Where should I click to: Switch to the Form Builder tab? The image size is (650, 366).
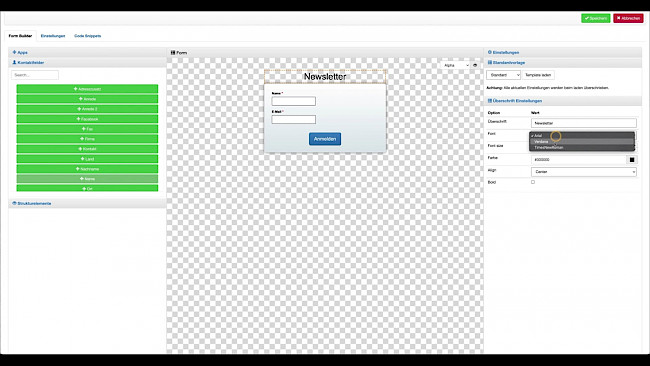pyautogui.click(x=20, y=36)
